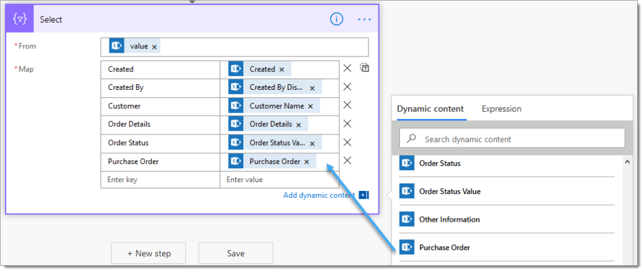Delete the Order Status map row
Image resolution: width=644 pixels, height=272 pixels.
click(x=347, y=142)
